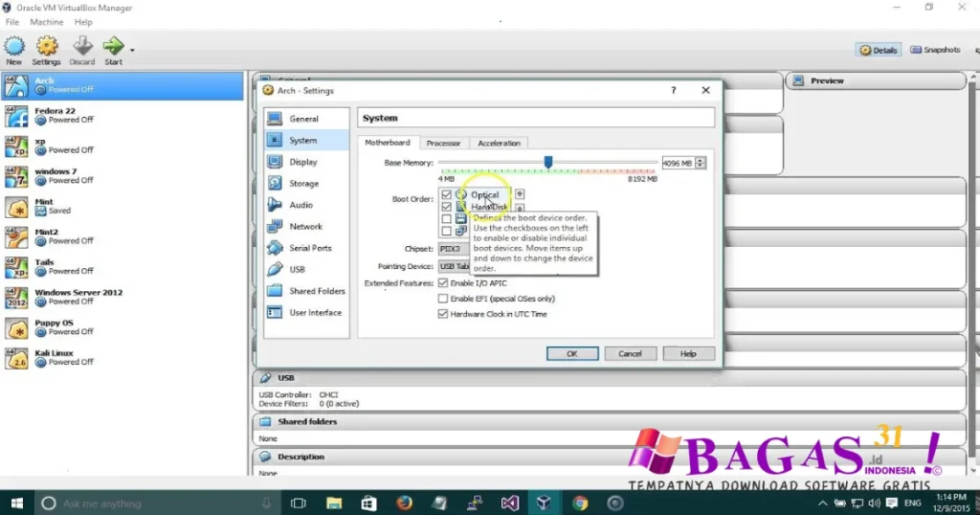Open the USB settings category
Viewport: 980px width, 515px height.
click(306, 269)
